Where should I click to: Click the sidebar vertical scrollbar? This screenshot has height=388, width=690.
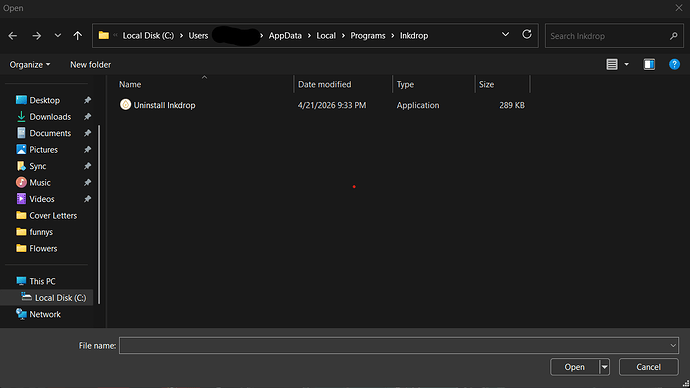[x=99, y=214]
